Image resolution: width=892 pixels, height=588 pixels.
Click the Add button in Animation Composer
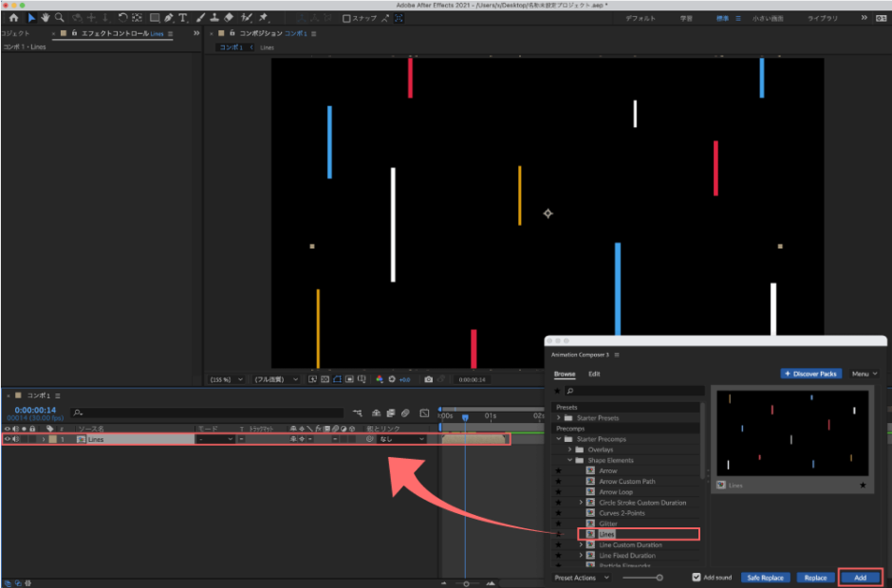coord(860,578)
